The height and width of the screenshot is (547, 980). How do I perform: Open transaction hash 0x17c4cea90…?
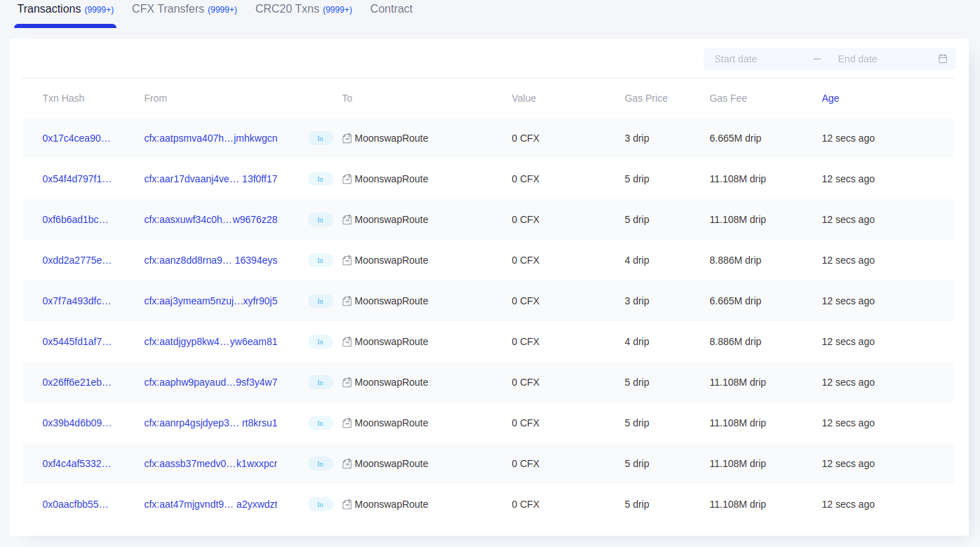76,138
